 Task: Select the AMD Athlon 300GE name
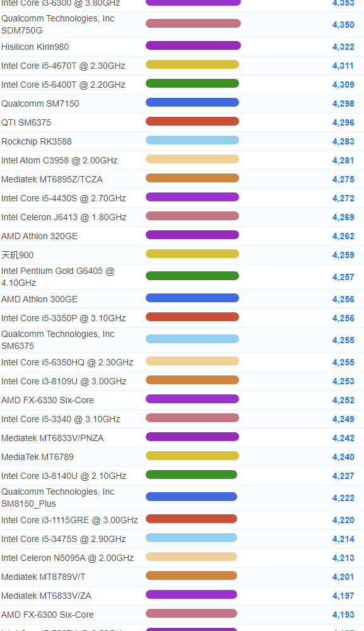[39, 299]
